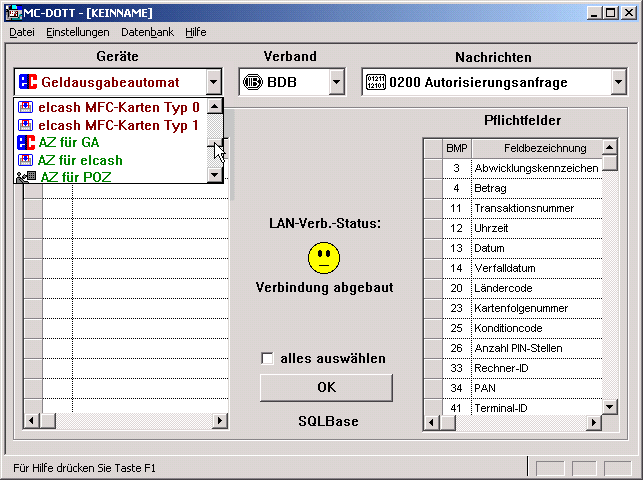Click the Verbindung abgebaut status text
Viewport: 643px width, 480px height.
(x=324, y=288)
